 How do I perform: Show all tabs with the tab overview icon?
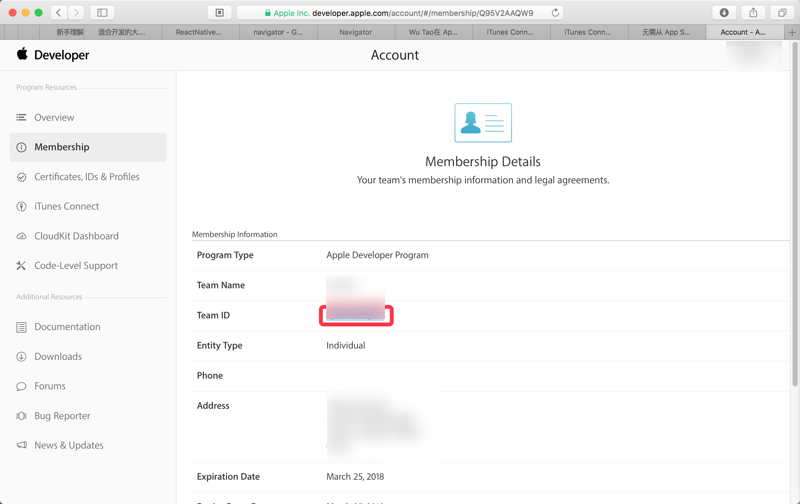(782, 13)
